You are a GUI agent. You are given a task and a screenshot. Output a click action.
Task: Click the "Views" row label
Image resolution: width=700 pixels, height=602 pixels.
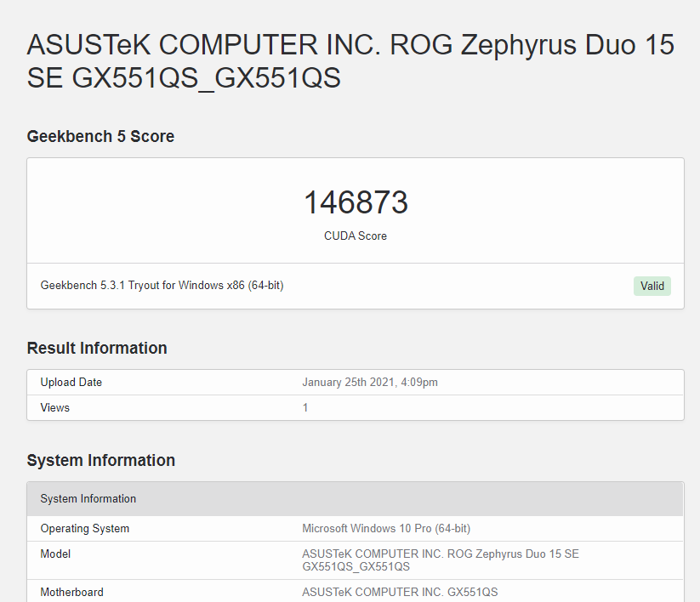55,407
